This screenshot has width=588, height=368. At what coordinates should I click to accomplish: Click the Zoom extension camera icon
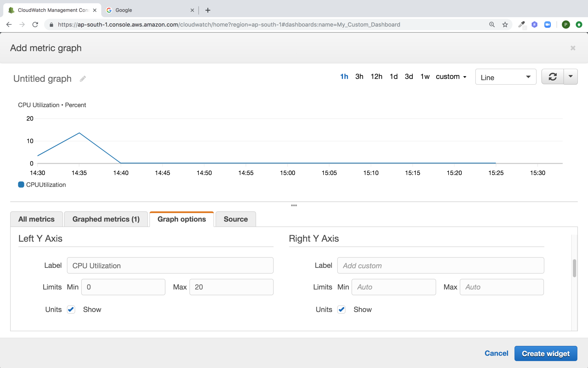[x=547, y=25]
